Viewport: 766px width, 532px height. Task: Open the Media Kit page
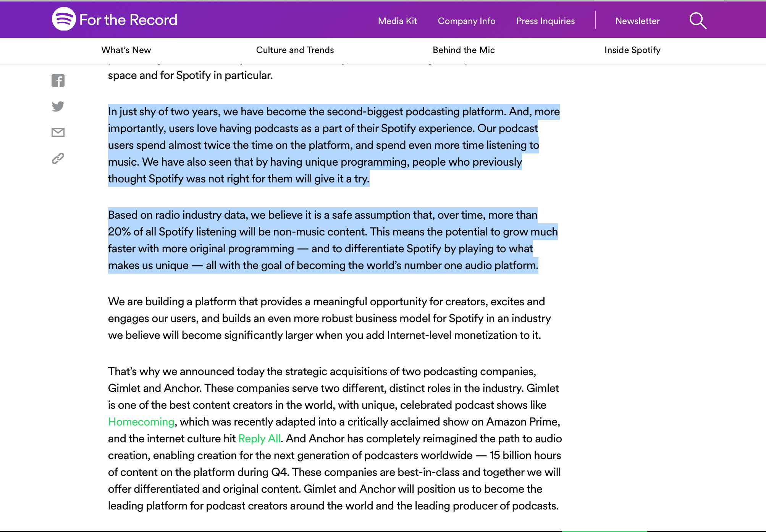tap(398, 21)
